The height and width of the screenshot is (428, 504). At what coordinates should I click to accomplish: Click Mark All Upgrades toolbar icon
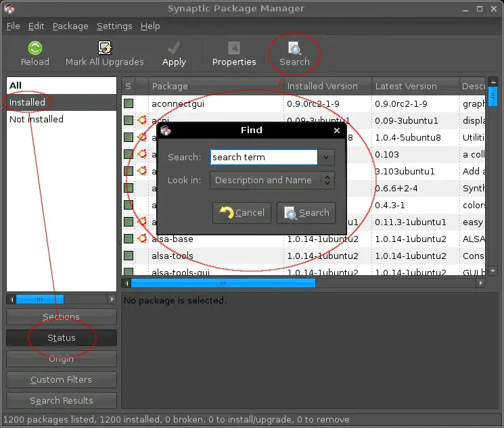point(105,48)
